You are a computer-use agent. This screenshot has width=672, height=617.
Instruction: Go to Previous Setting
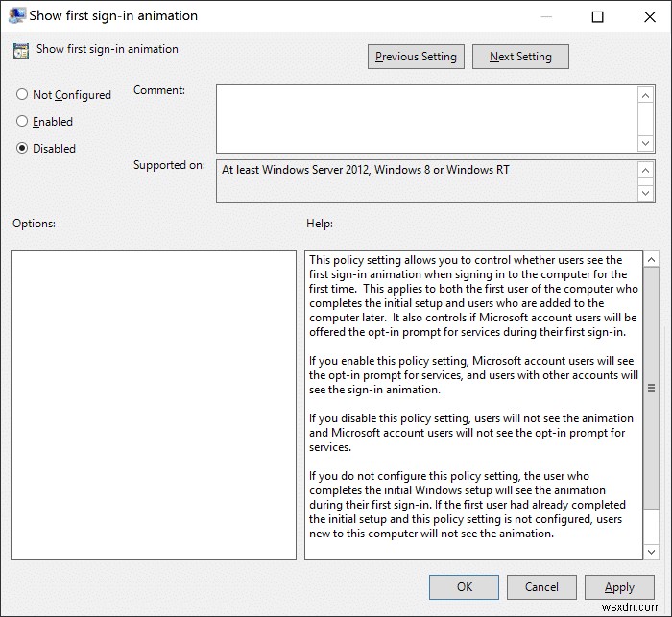[417, 57]
